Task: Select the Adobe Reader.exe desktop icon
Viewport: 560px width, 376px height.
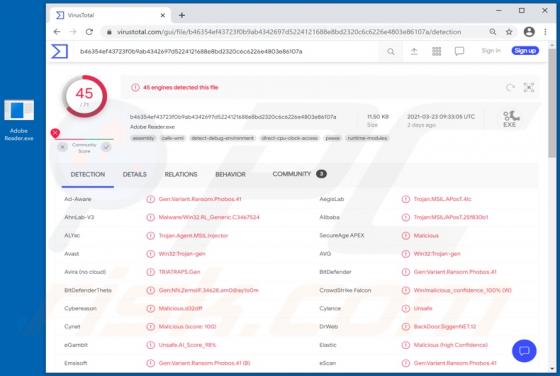Action: click(19, 120)
